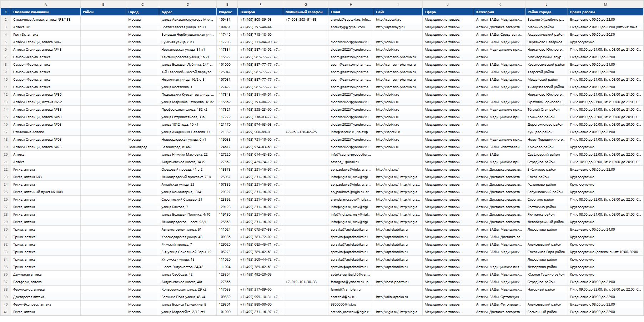Select the 'АптекаЮг' company cell
Screen dimensions: 644x322
(x=46, y=27)
